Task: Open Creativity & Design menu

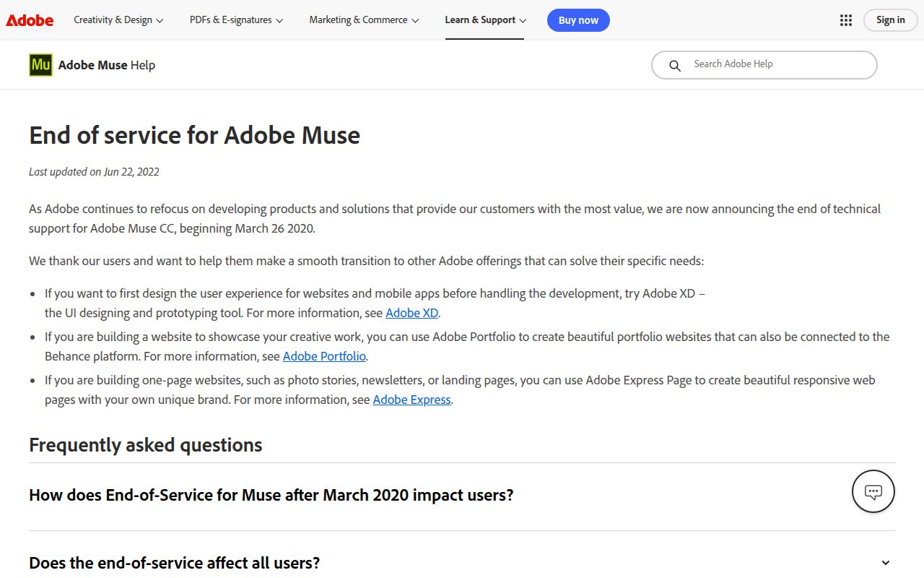Action: [118, 20]
